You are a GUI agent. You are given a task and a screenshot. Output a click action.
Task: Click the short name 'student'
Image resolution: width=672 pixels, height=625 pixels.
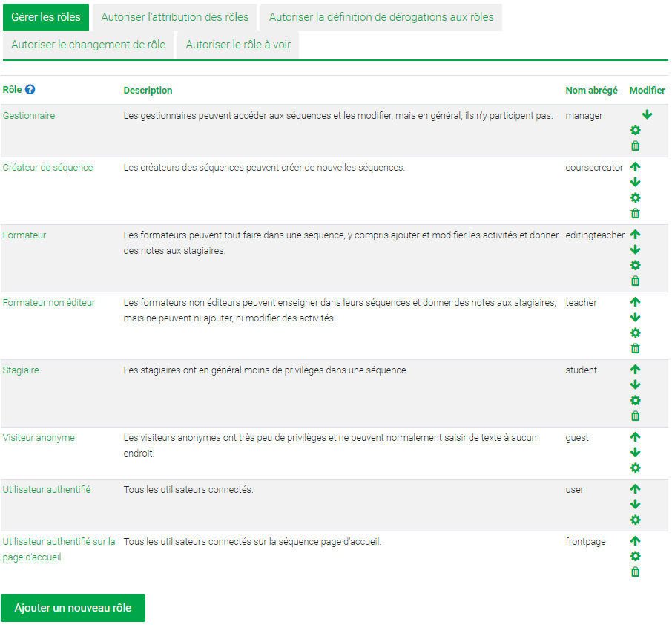(581, 370)
